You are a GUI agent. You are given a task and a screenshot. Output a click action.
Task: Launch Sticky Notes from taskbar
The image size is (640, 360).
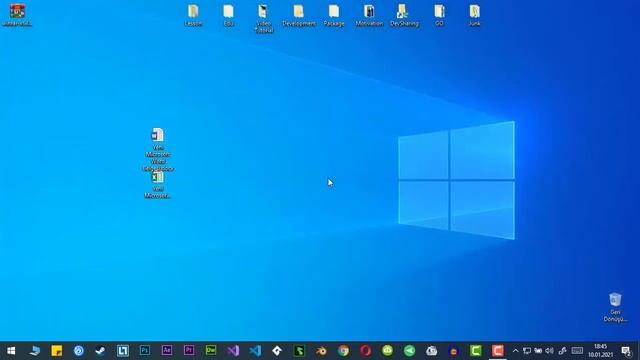tap(57, 351)
